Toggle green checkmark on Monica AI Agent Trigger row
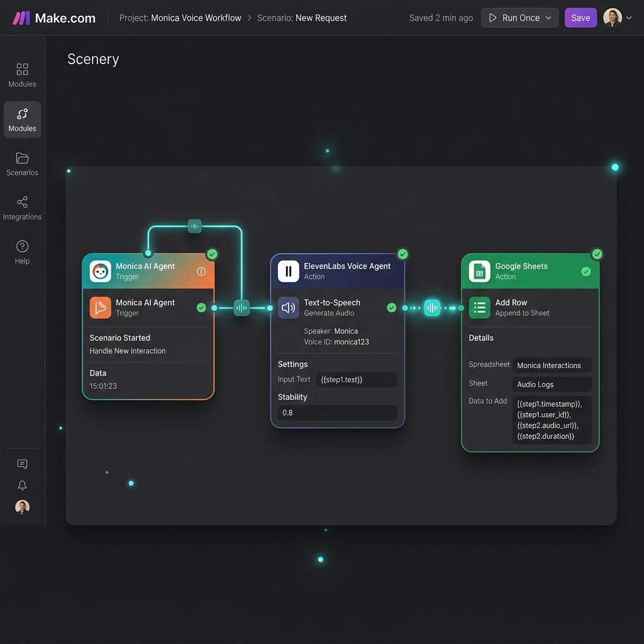This screenshot has width=644, height=644. (x=201, y=307)
